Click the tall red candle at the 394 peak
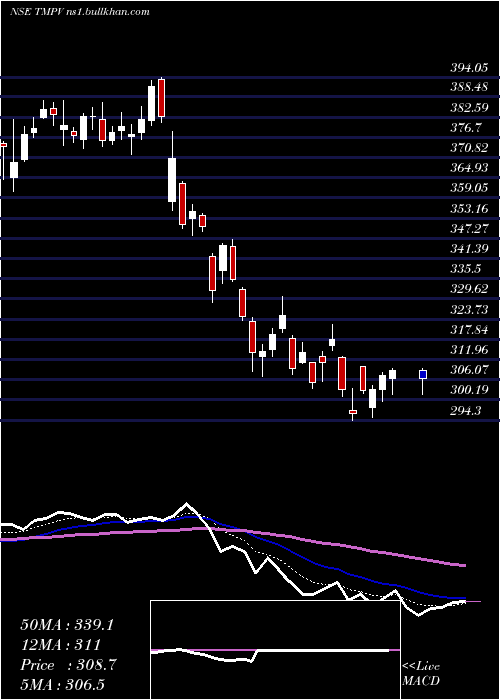The width and height of the screenshot is (500, 700). (x=162, y=98)
